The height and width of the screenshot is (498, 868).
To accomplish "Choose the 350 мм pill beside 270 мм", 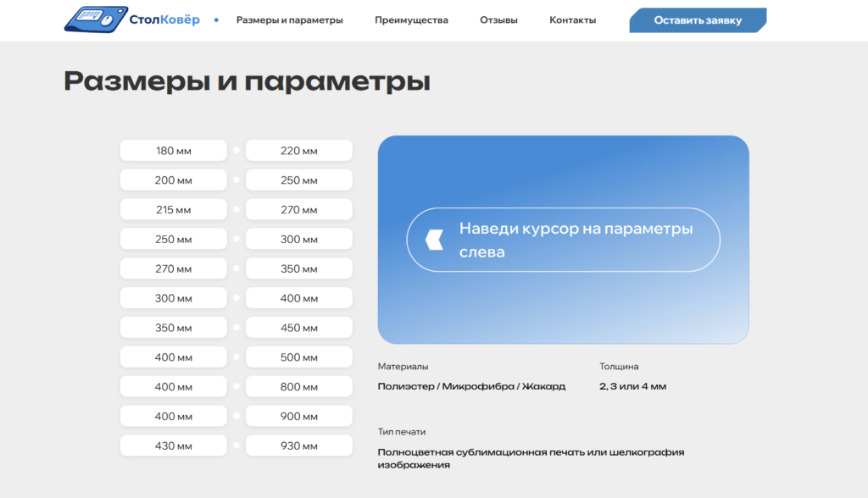I will (x=299, y=268).
